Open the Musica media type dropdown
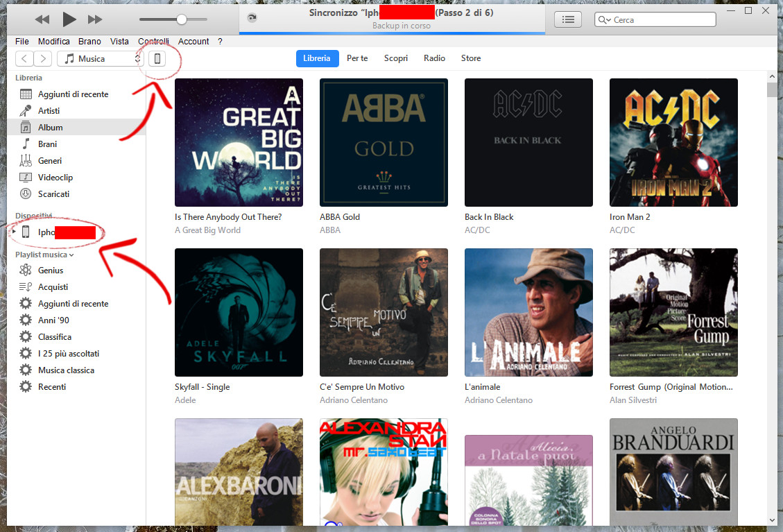 pyautogui.click(x=101, y=58)
